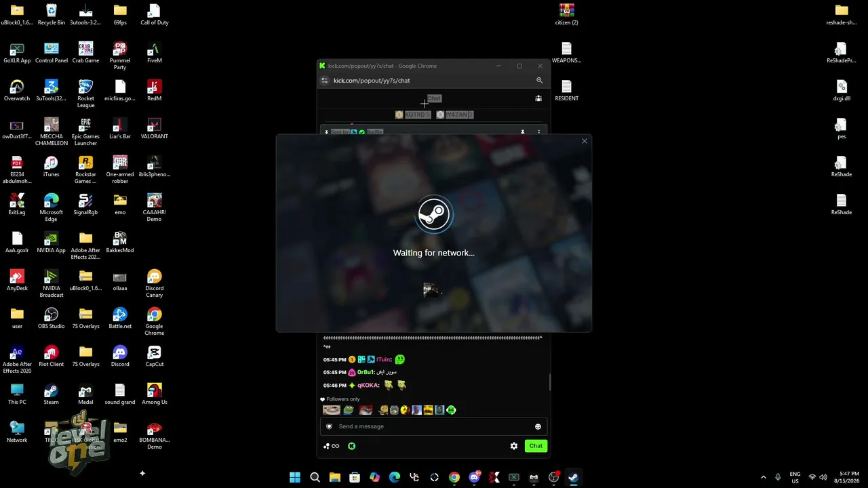Launch RedM from the desktop
Viewport: 868px width, 488px height.
pos(154,90)
